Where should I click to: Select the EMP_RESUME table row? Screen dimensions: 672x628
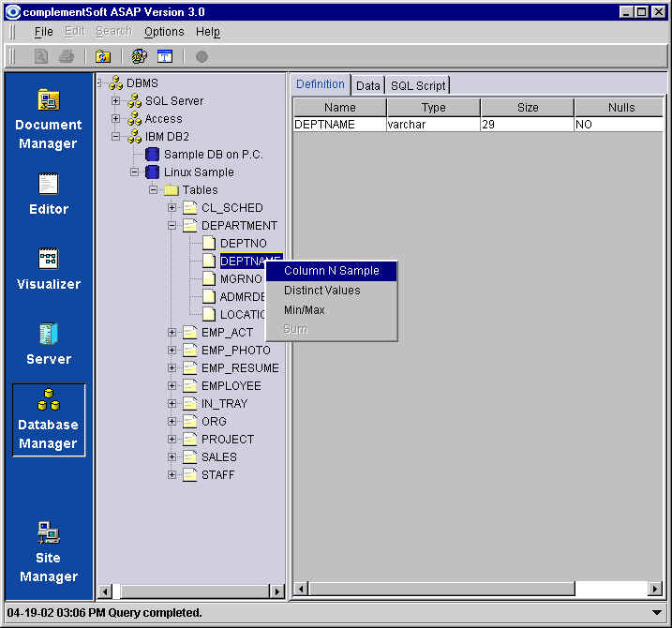[x=240, y=367]
